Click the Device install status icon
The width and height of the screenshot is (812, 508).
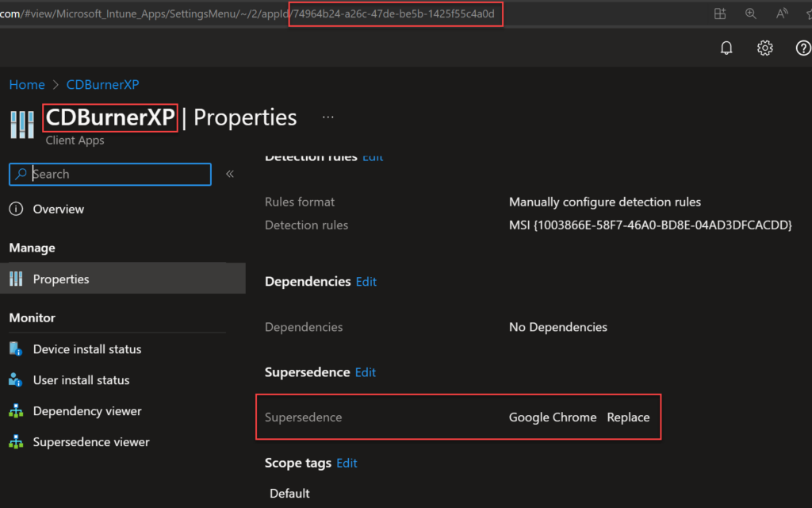pos(16,349)
